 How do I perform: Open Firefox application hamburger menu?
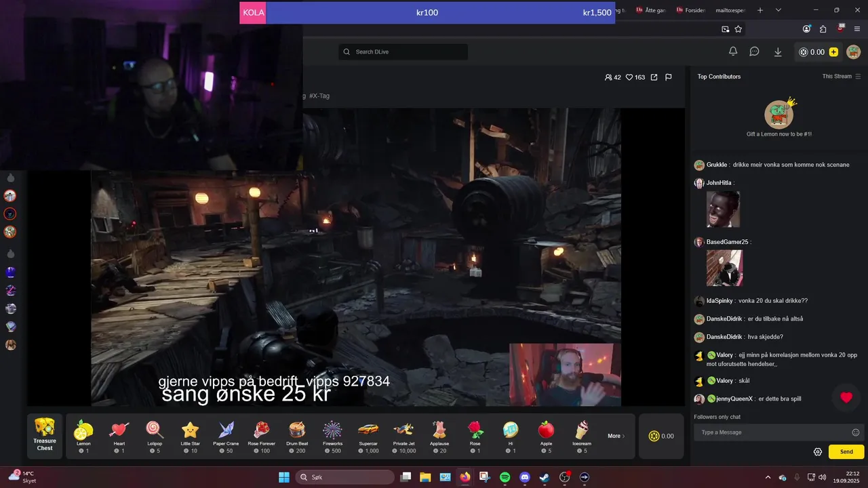click(x=856, y=29)
